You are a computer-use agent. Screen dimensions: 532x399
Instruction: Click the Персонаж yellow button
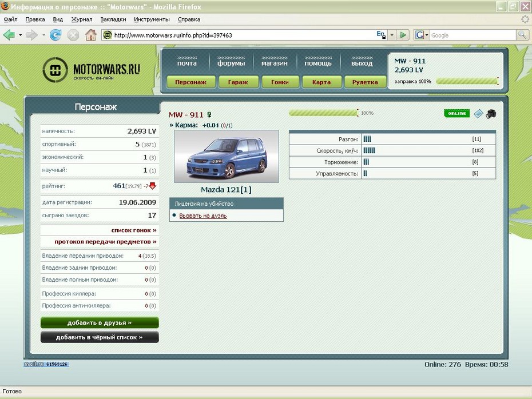tap(191, 82)
